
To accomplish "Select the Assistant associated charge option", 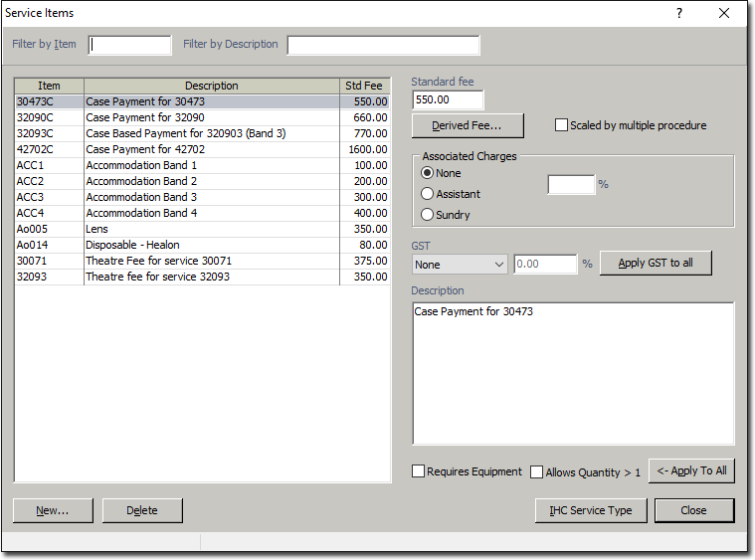I will pyautogui.click(x=429, y=194).
